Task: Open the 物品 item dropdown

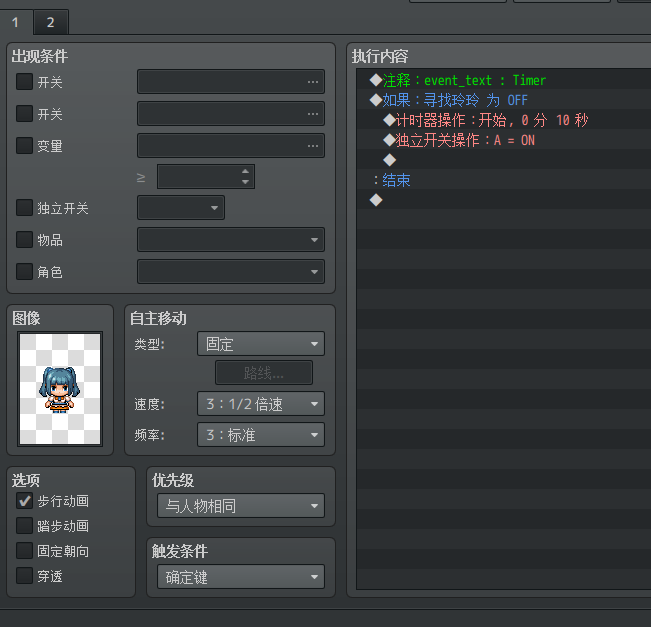Action: [231, 240]
